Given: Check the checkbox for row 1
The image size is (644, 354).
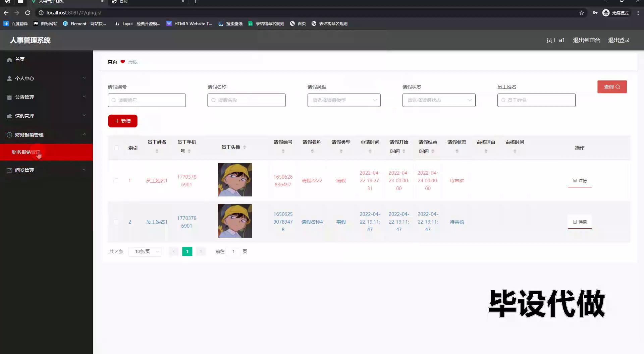Looking at the screenshot, I should pos(116,181).
